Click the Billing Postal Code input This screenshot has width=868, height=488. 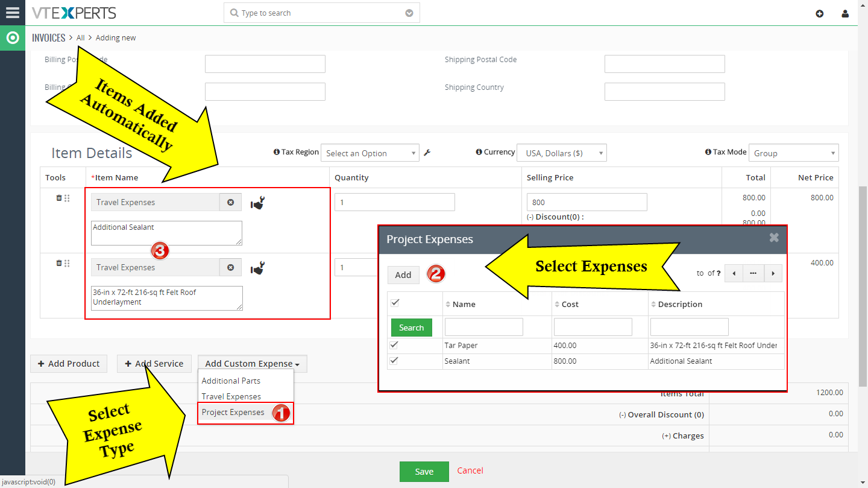coord(265,64)
